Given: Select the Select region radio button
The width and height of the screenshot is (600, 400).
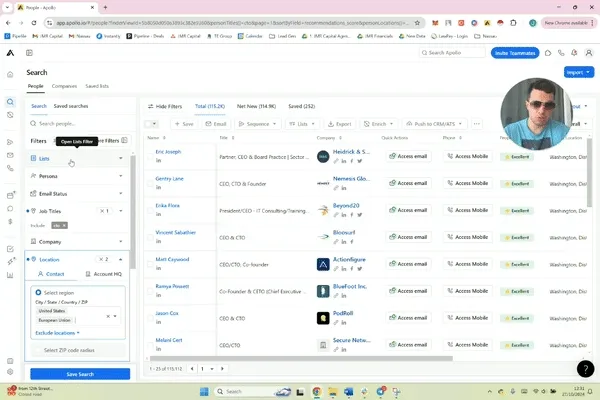Looking at the screenshot, I should click(x=38, y=292).
